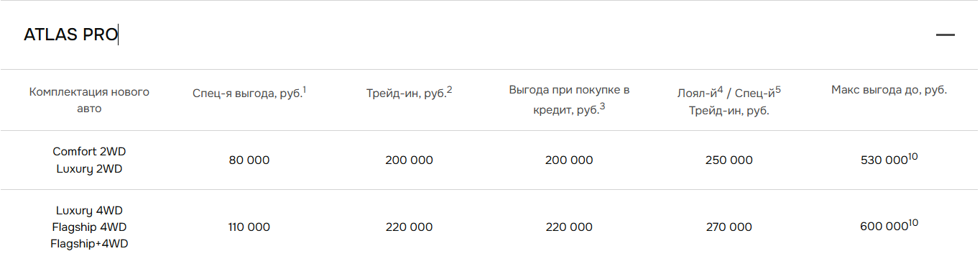Open footnote 10 beside 600 000

click(913, 223)
